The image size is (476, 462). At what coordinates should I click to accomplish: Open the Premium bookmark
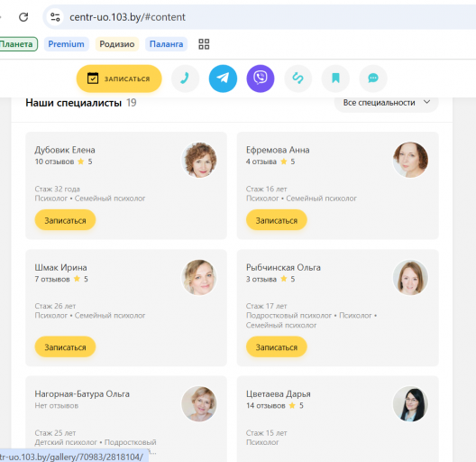tap(66, 44)
